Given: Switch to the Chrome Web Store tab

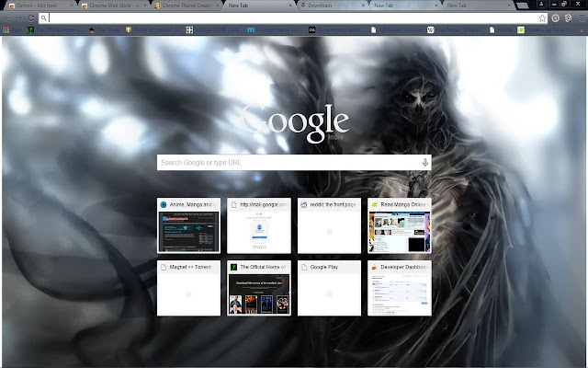Looking at the screenshot, I should coord(112,6).
